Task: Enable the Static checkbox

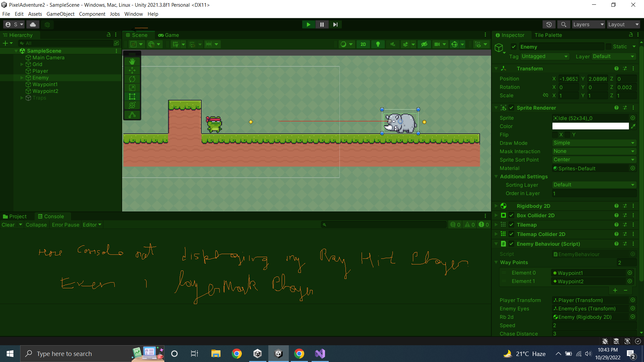Action: [x=609, y=47]
